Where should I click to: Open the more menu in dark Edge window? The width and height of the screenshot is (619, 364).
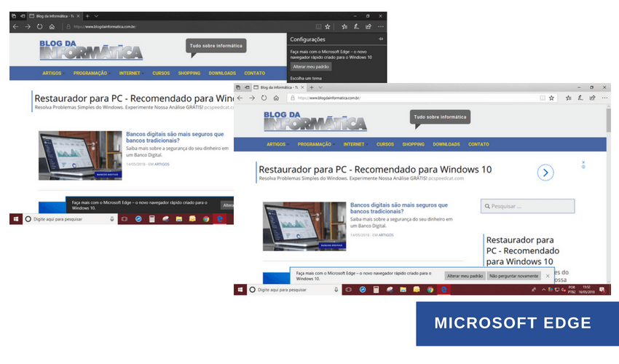point(380,27)
